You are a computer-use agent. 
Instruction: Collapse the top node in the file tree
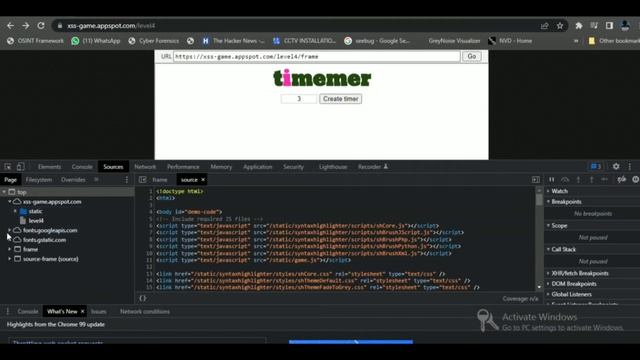pos(4,192)
